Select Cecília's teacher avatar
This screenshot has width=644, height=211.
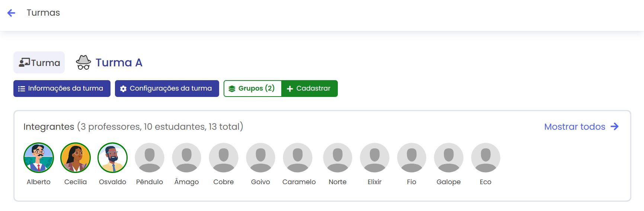pos(76,158)
